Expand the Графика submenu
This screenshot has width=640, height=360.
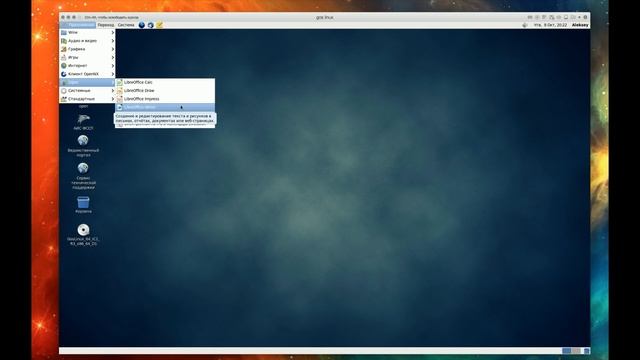tap(87, 49)
